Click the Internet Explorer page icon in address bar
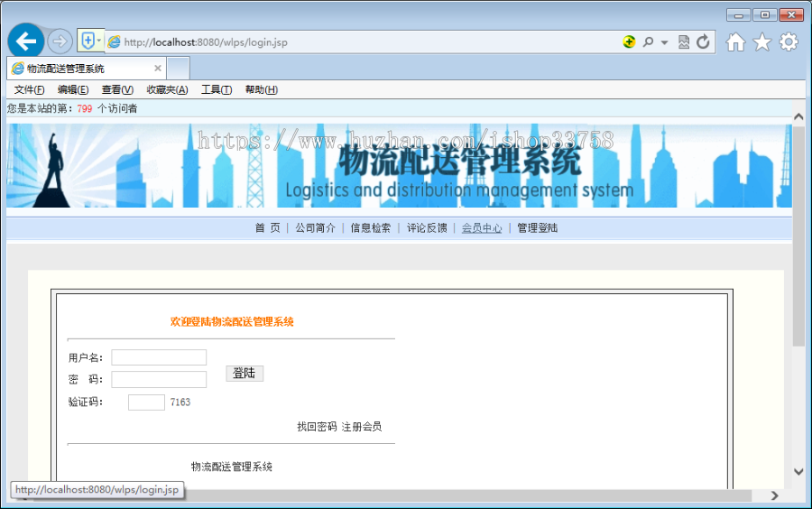 pyautogui.click(x=114, y=42)
